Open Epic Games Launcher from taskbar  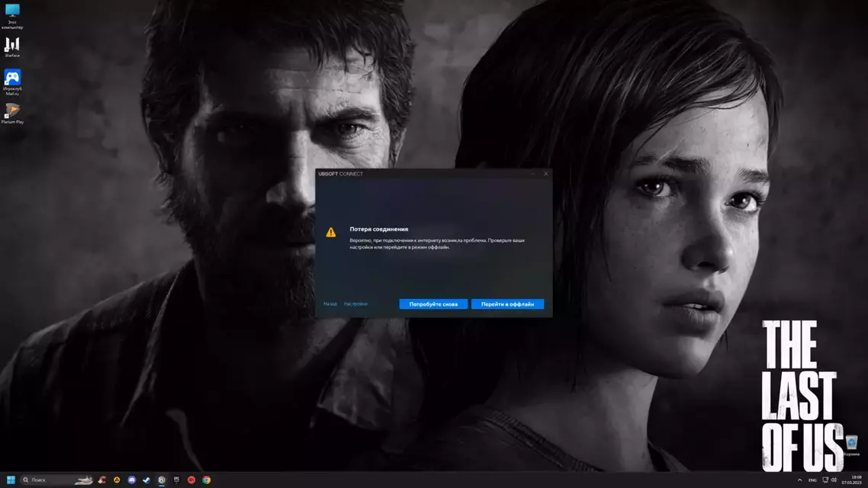[177, 480]
